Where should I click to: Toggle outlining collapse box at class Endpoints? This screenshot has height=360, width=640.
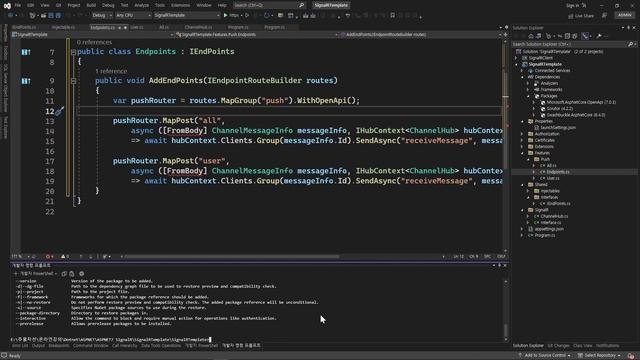(73, 52)
